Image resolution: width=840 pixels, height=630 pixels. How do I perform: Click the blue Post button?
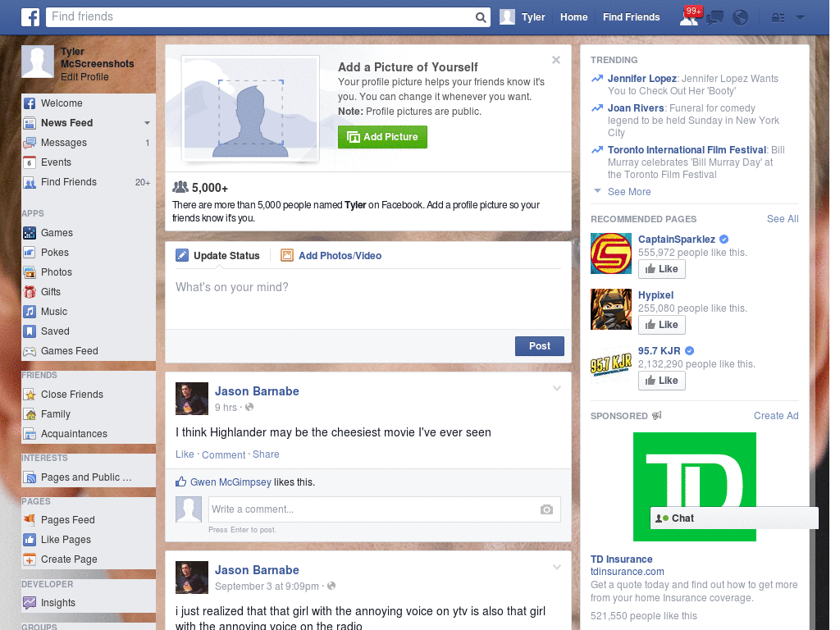[540, 346]
